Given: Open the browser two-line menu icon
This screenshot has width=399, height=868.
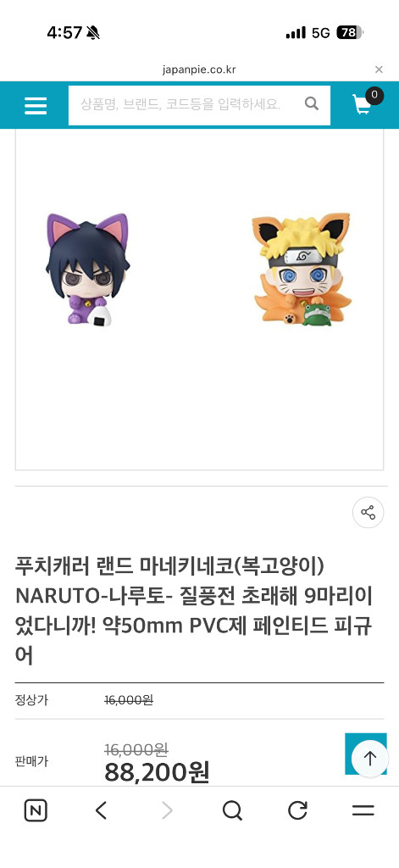Looking at the screenshot, I should point(363,811).
